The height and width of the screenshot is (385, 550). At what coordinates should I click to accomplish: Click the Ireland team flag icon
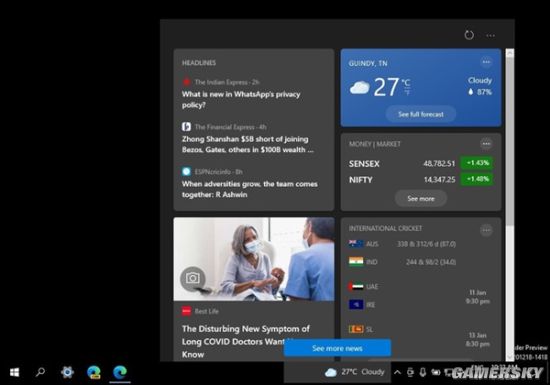pyautogui.click(x=356, y=304)
